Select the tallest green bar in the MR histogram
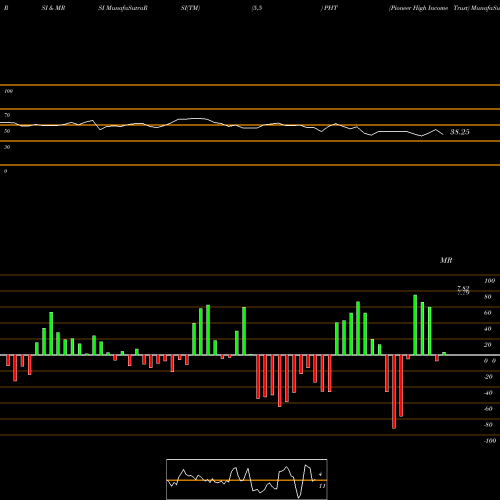 click(x=415, y=325)
